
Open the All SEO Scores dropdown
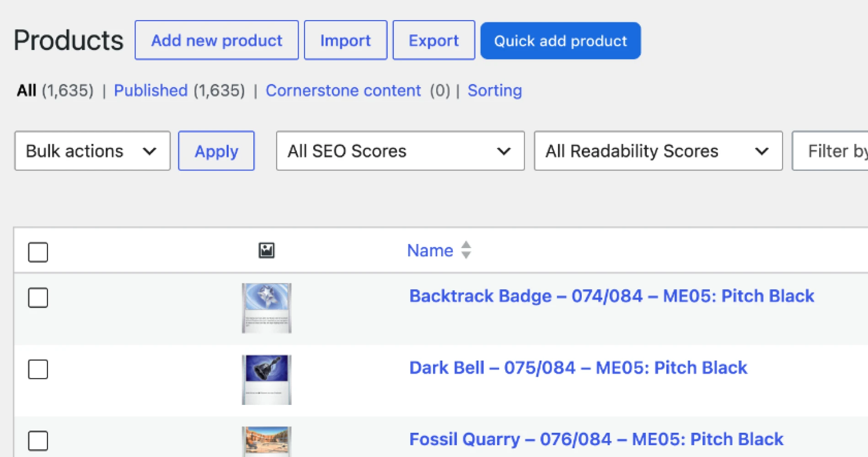pos(400,151)
